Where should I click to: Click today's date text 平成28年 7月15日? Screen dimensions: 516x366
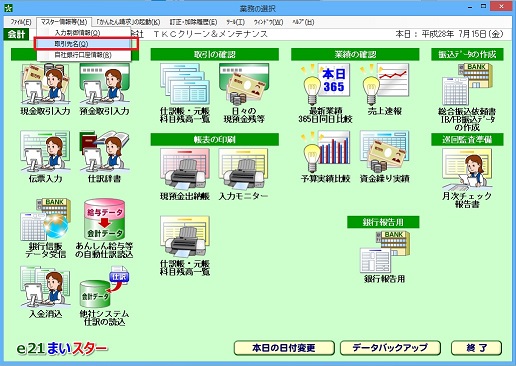(x=462, y=34)
